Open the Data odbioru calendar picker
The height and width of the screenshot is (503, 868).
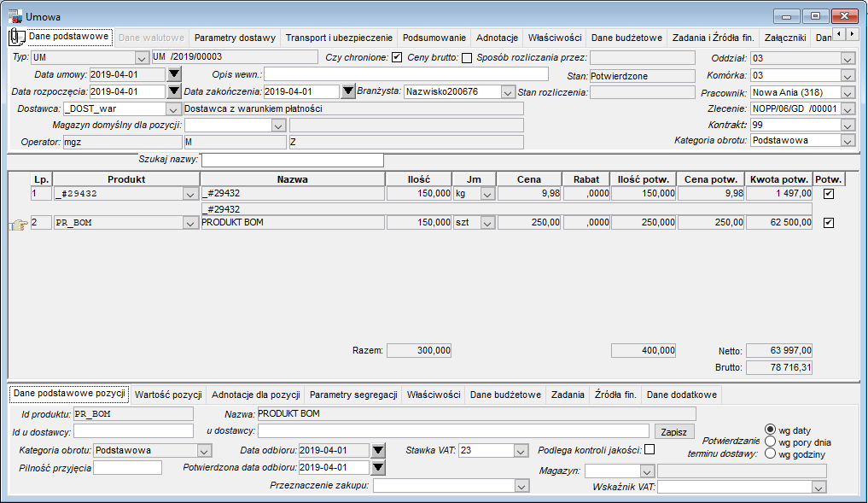coord(378,450)
